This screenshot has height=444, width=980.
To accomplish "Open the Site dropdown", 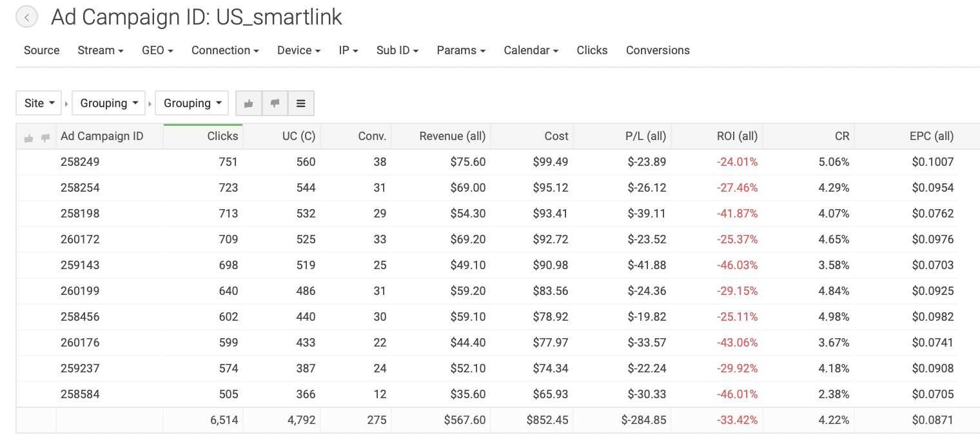I will pos(39,103).
